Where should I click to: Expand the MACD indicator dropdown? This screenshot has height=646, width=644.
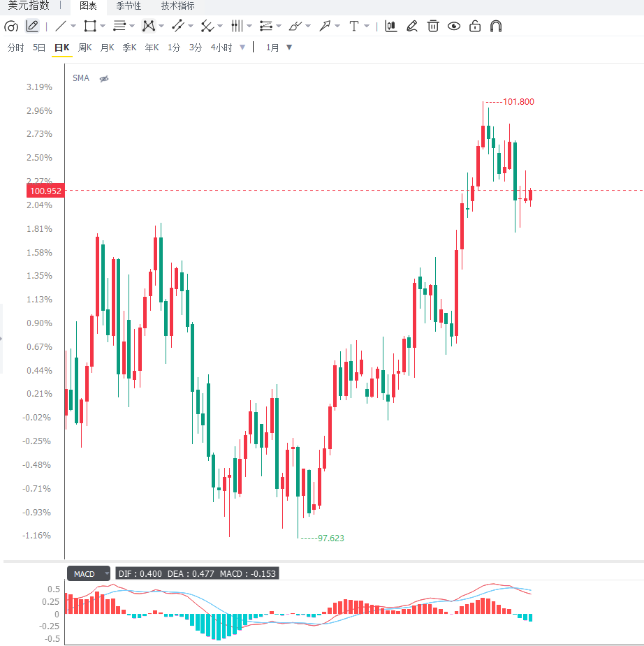107,573
